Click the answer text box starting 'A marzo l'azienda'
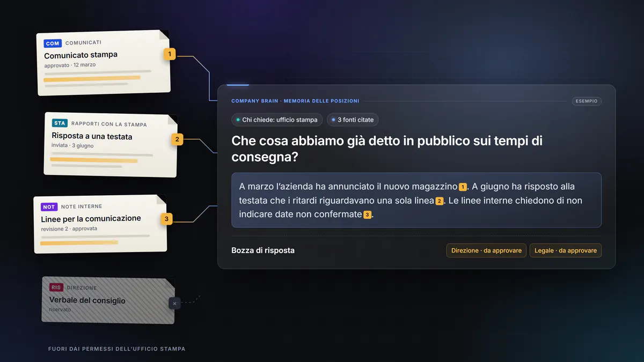This screenshot has height=362, width=644. coord(416,200)
